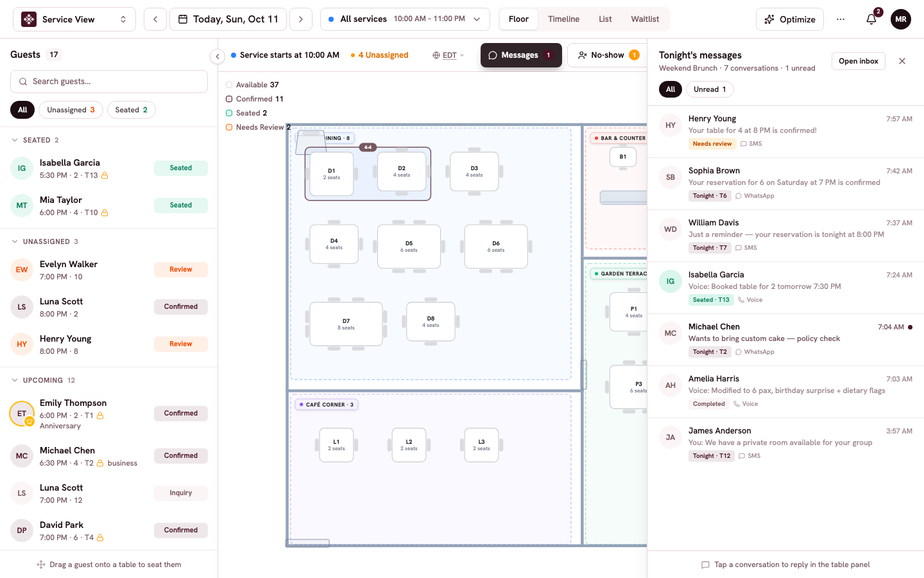Open the notifications bell
The height and width of the screenshot is (578, 924).
coord(871,19)
